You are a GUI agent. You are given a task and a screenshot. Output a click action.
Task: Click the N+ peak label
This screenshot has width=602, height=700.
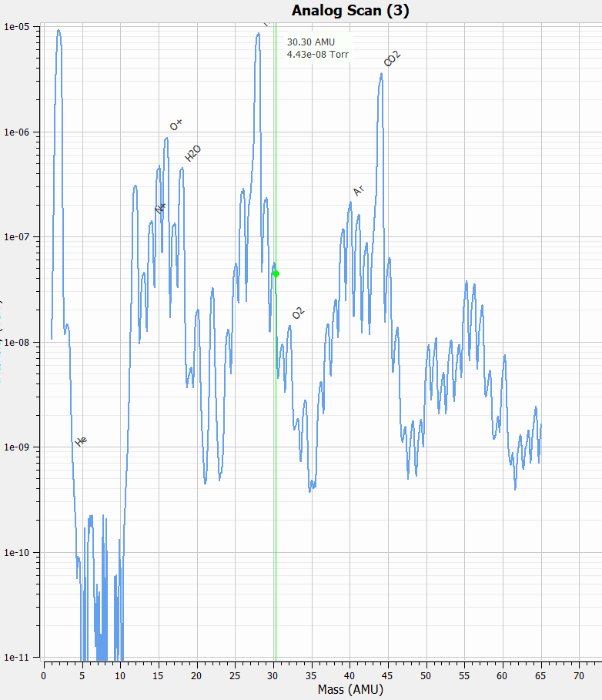tap(161, 208)
